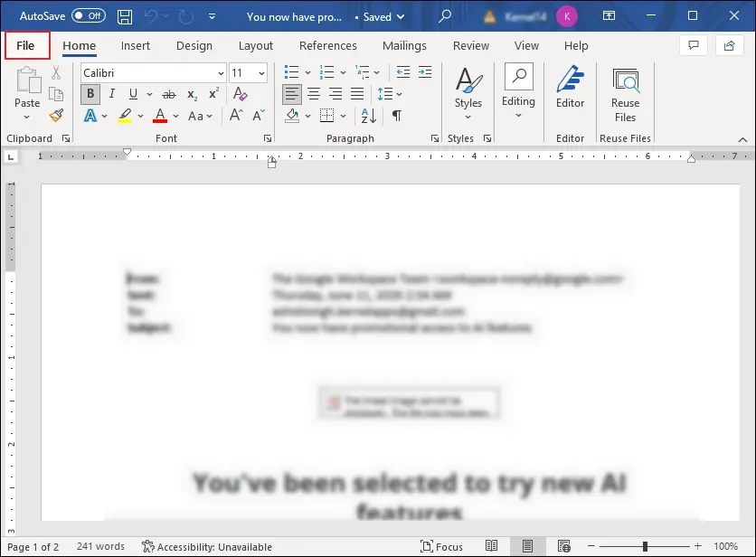Toggle Underline formatting
Screen dimensions: 756x557
tap(133, 94)
